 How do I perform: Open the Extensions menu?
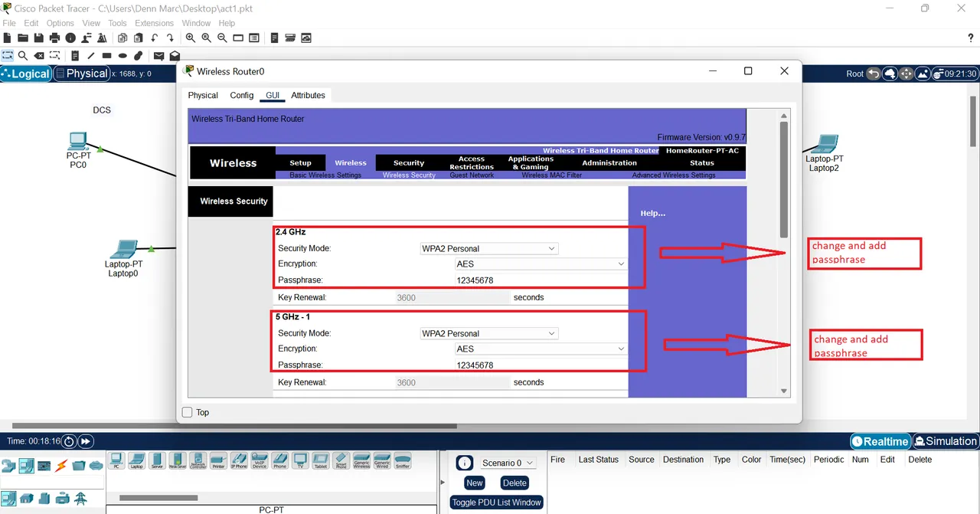[x=154, y=23]
